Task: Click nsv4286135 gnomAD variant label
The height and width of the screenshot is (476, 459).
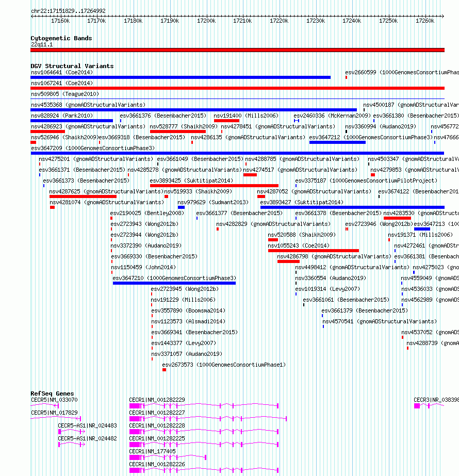Action: (x=248, y=138)
